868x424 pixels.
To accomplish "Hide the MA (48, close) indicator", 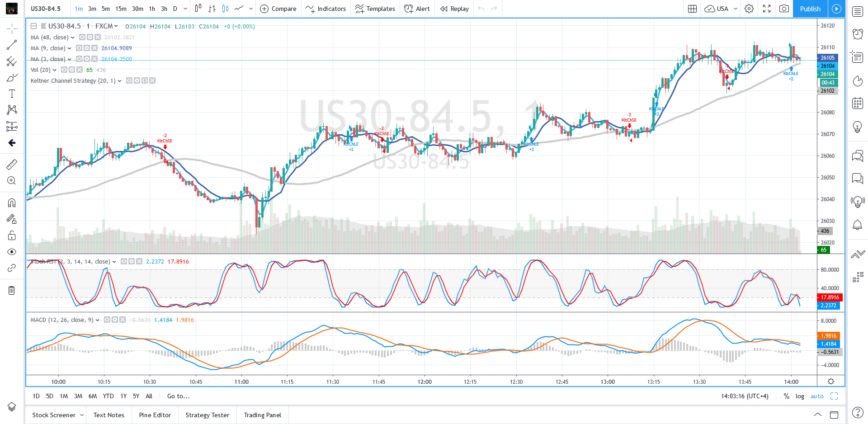I will (82, 37).
